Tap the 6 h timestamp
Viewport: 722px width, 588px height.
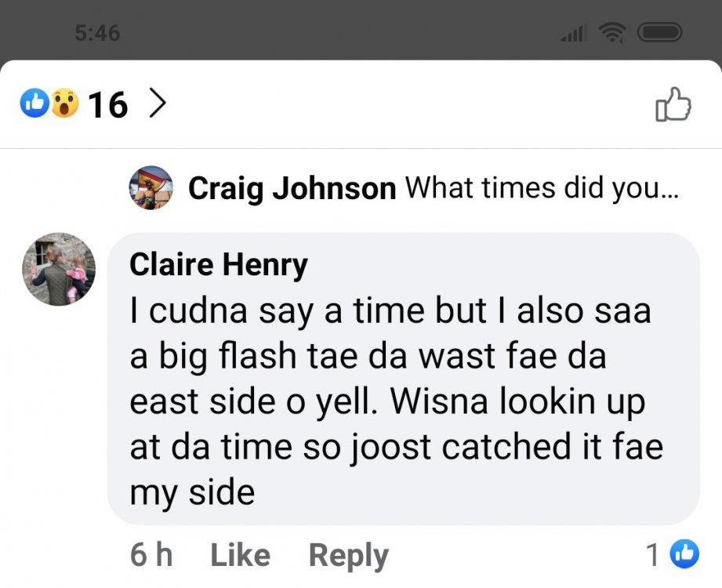point(151,555)
